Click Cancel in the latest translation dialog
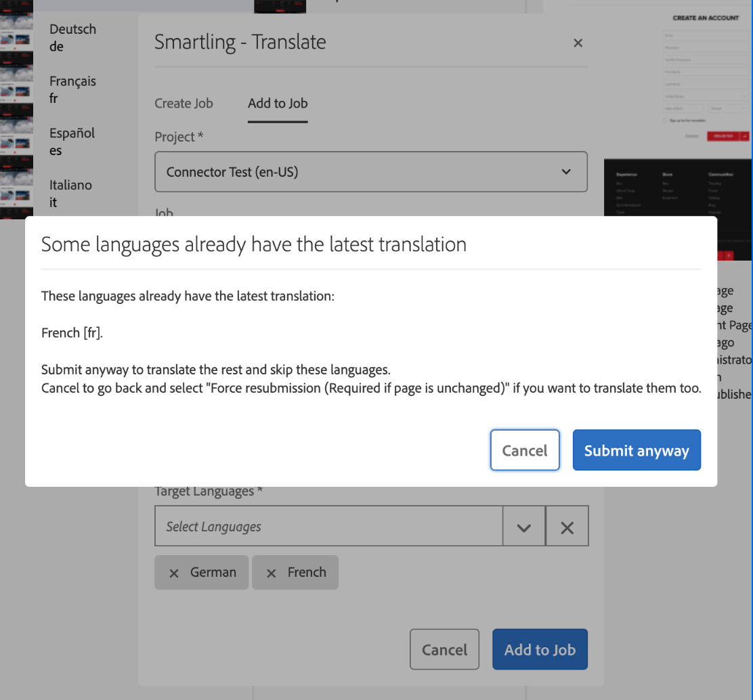This screenshot has height=700, width=753. pyautogui.click(x=524, y=450)
